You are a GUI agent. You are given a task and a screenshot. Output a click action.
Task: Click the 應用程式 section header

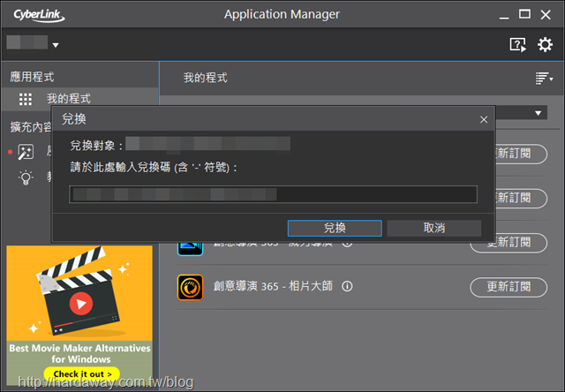[x=32, y=77]
